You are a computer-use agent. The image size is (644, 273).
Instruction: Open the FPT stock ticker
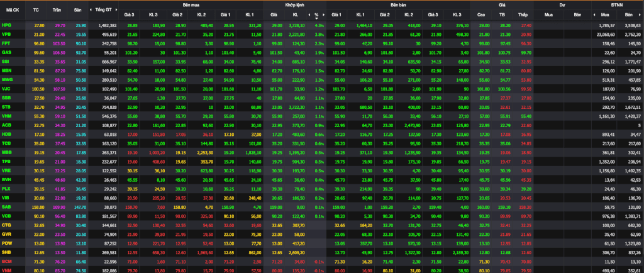tap(6, 43)
